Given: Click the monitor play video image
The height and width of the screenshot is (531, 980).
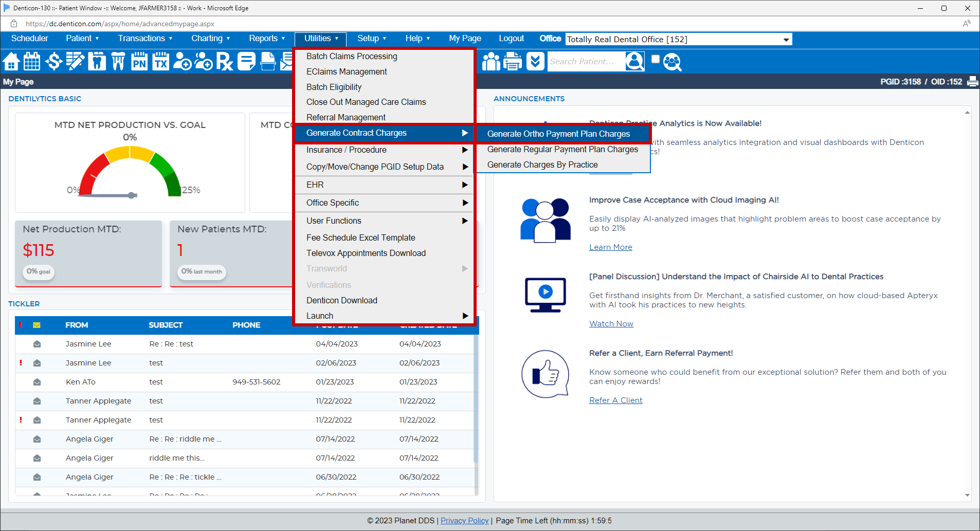Looking at the screenshot, I should tap(545, 295).
